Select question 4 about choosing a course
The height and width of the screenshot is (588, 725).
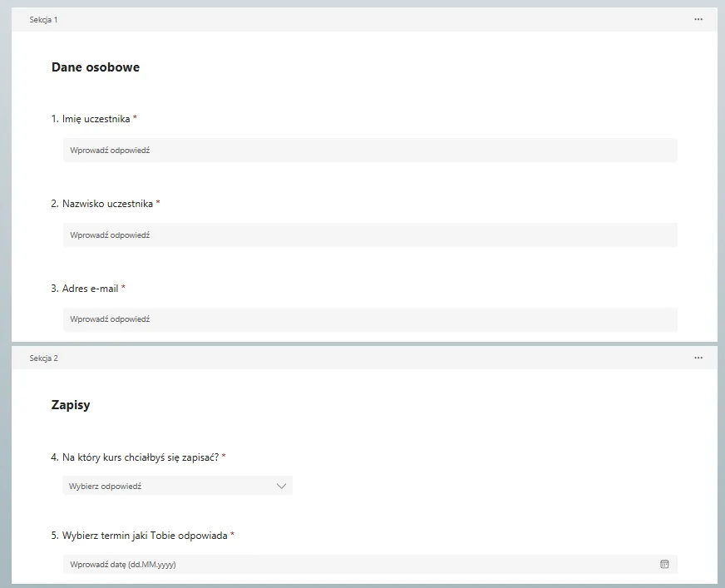coord(140,457)
